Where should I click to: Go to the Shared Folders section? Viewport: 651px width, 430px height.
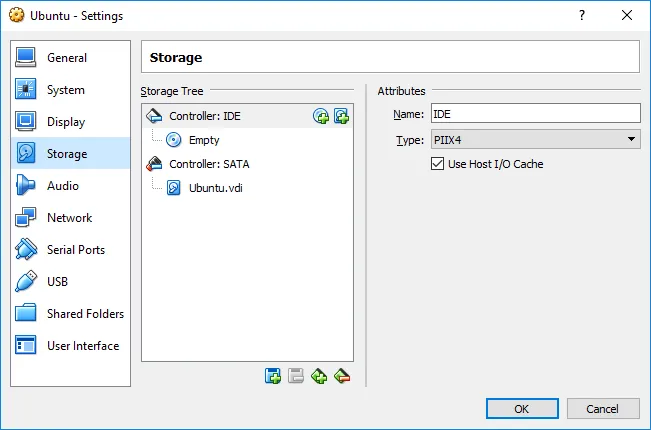(x=85, y=314)
